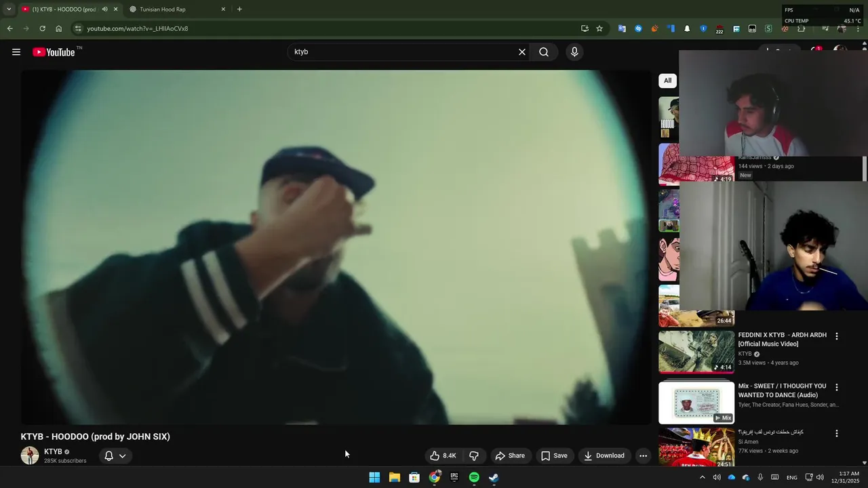Select the All filter chip

click(x=667, y=81)
